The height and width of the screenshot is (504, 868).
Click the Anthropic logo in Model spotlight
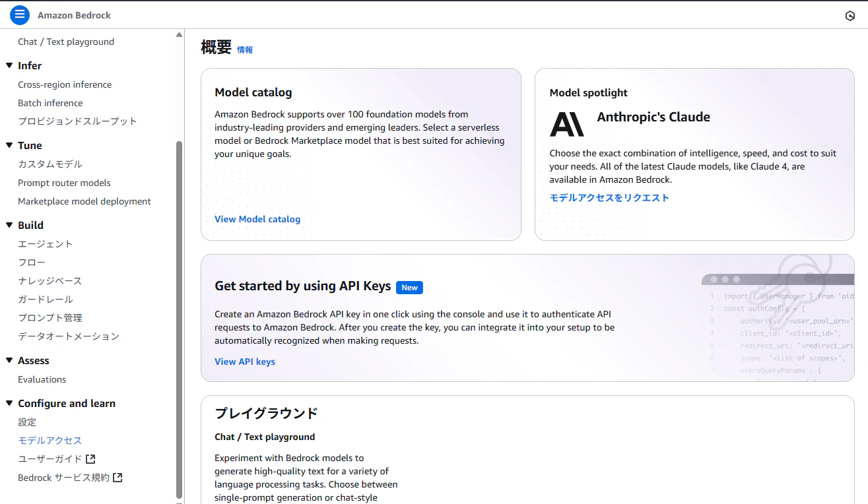567,124
